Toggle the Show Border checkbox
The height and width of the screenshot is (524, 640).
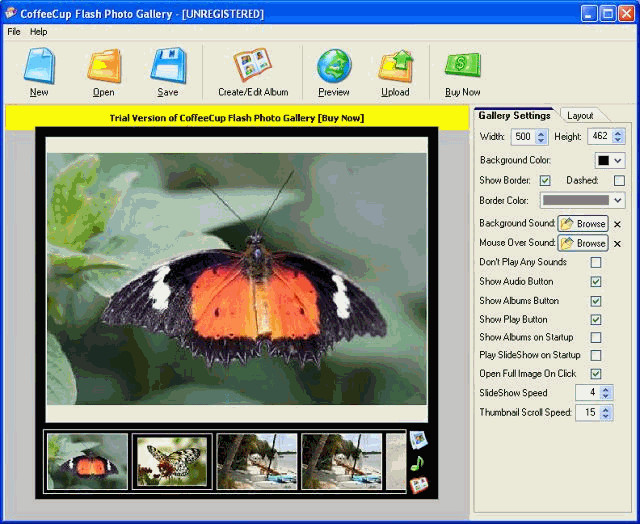545,180
